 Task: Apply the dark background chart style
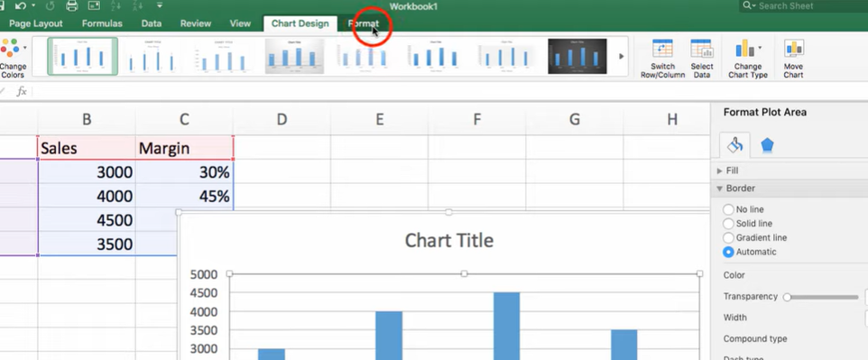(577, 56)
